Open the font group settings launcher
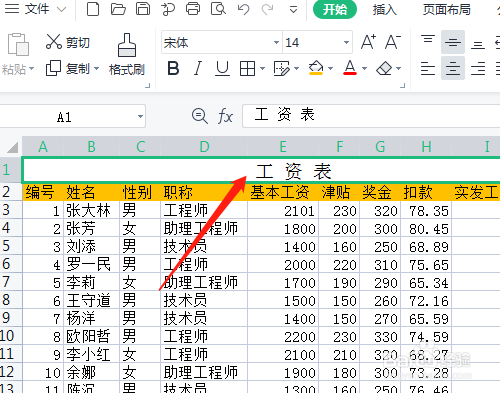 402,86
